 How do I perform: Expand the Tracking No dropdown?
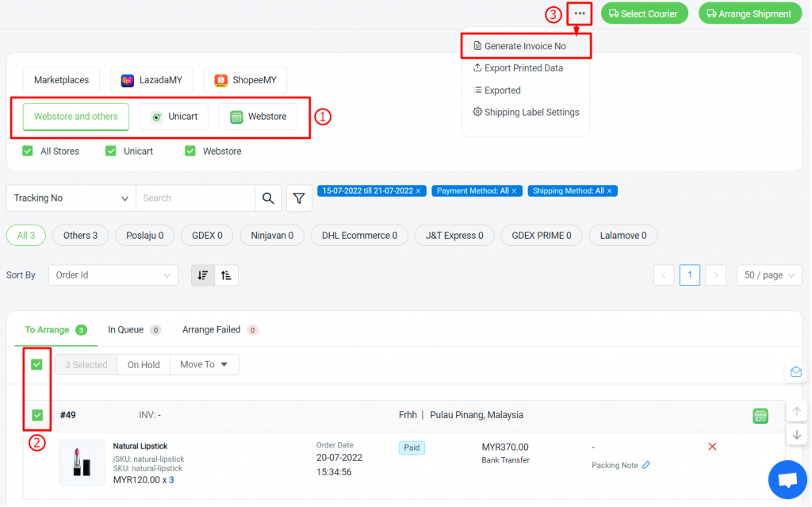tap(70, 198)
